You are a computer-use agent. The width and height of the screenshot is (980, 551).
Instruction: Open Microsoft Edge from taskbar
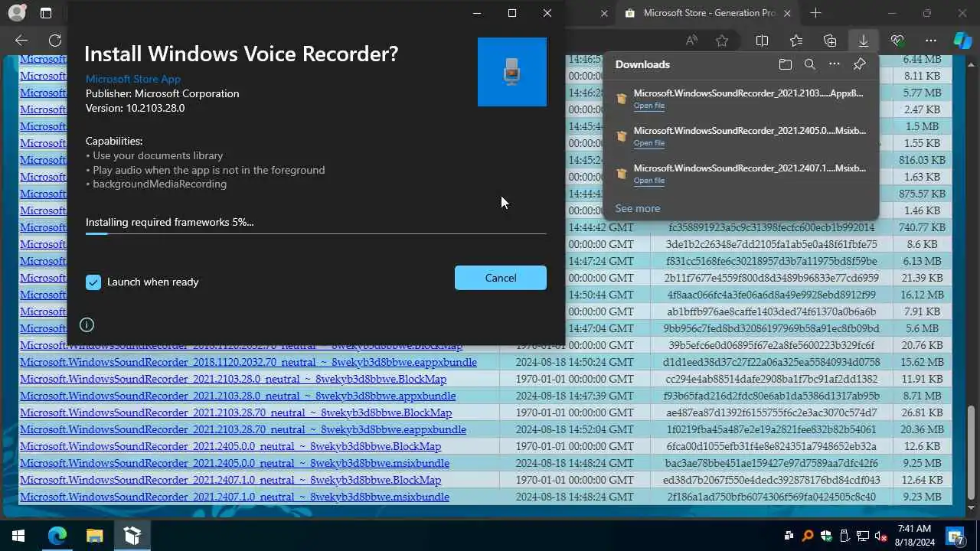coord(57,536)
